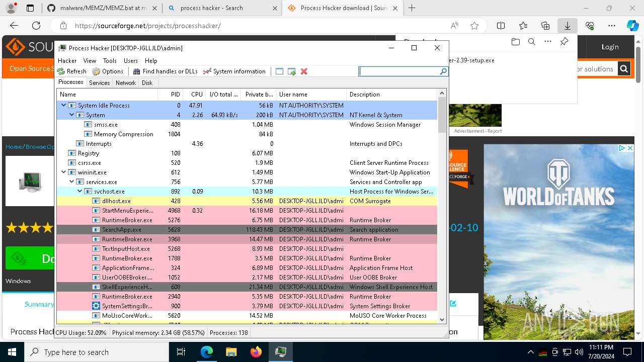Select the StartMenuExperienceHost process

point(247,210)
